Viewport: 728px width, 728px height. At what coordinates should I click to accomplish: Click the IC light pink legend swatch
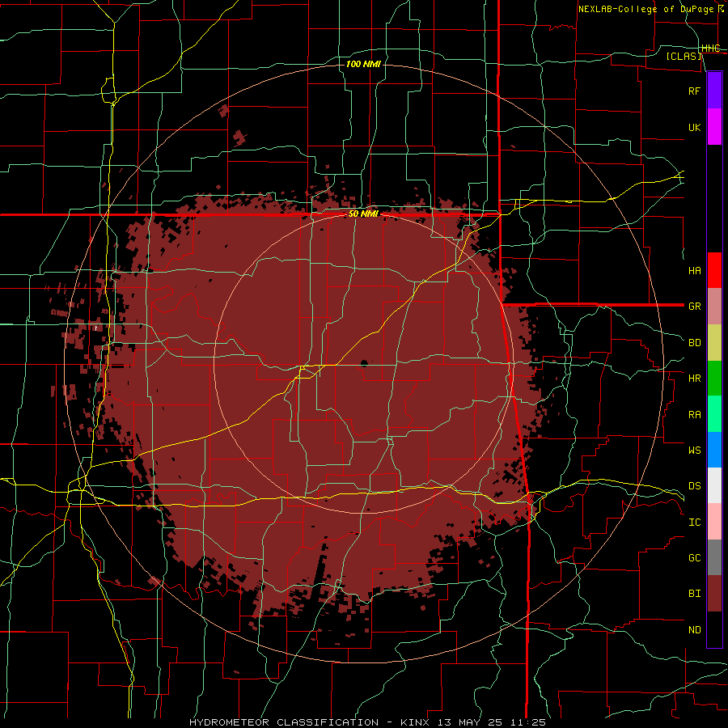pyautogui.click(x=714, y=522)
